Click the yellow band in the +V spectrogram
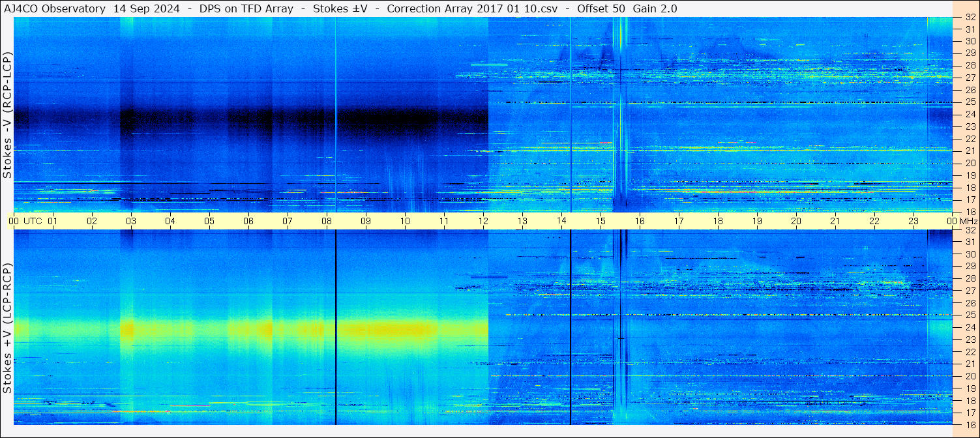Screen dimensions: 980x438 pos(251,328)
